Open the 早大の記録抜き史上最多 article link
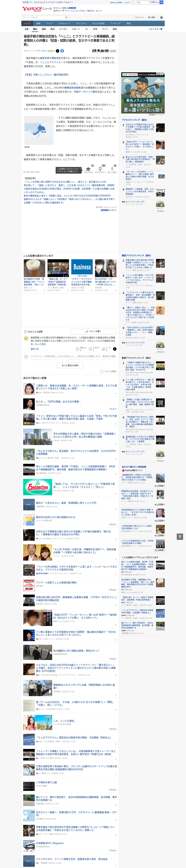The width and height of the screenshot is (186, 868). [x=84, y=435]
